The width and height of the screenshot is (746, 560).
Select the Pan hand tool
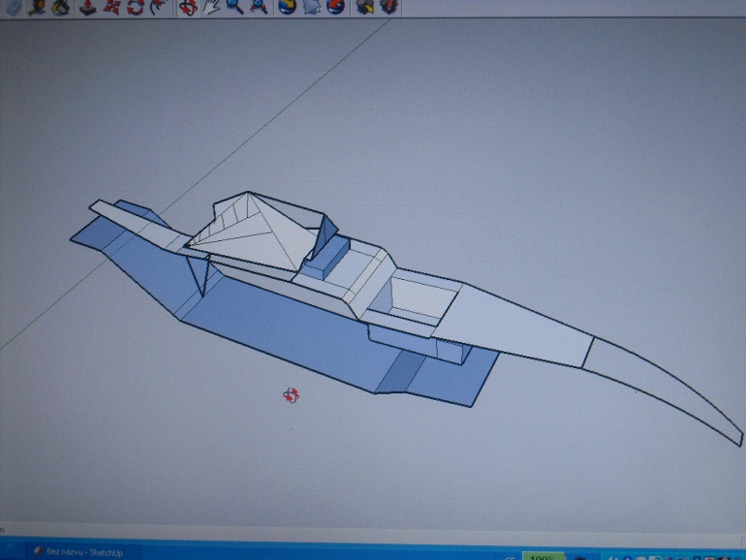point(212,7)
